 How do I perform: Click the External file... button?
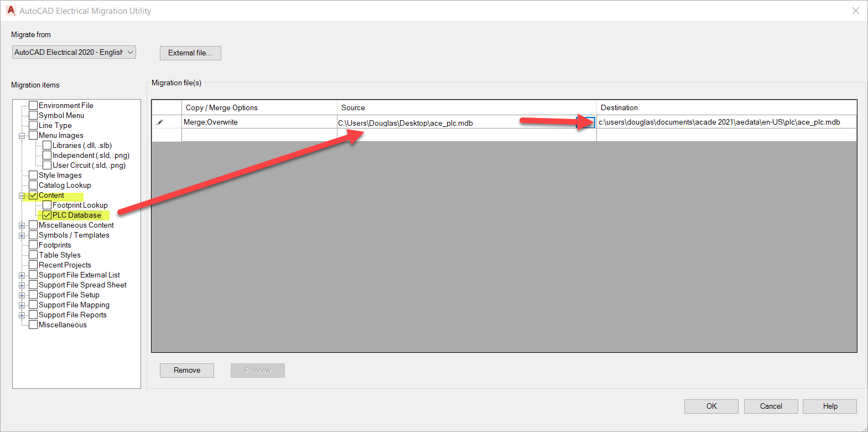190,53
